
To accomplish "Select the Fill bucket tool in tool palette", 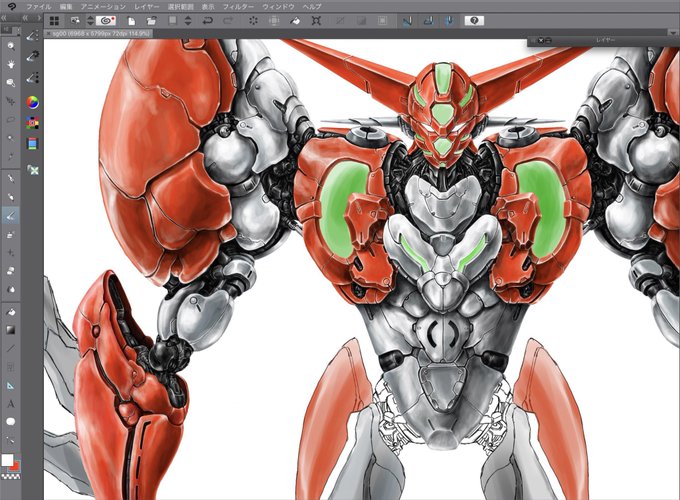I will (10, 312).
